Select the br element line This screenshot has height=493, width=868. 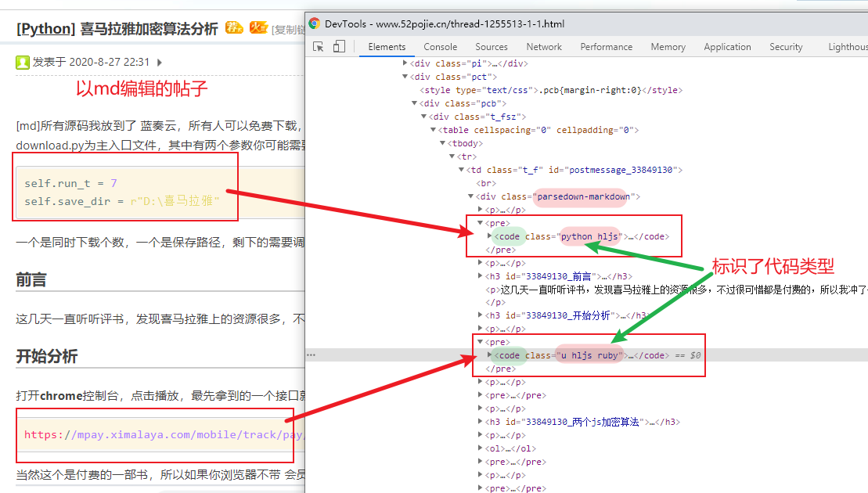(486, 183)
